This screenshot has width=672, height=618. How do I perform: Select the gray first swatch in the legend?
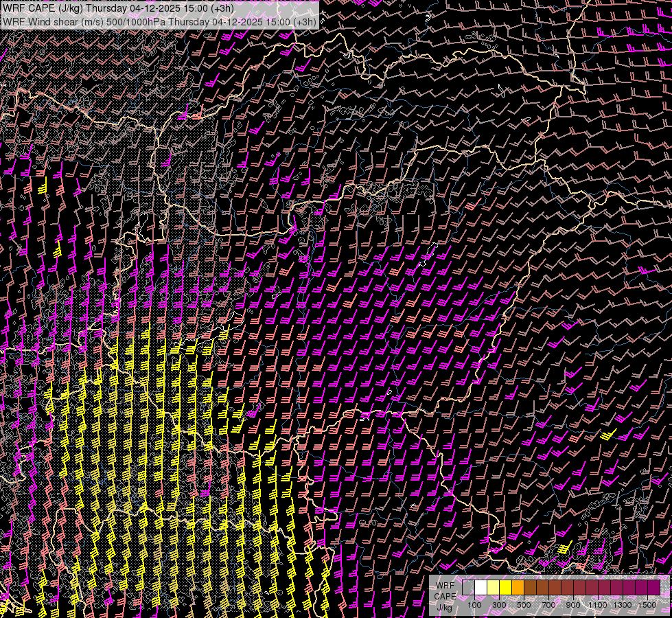468,588
